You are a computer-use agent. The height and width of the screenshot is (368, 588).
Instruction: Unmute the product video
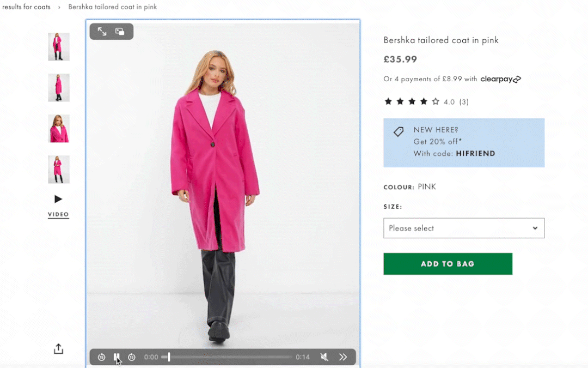(x=324, y=357)
